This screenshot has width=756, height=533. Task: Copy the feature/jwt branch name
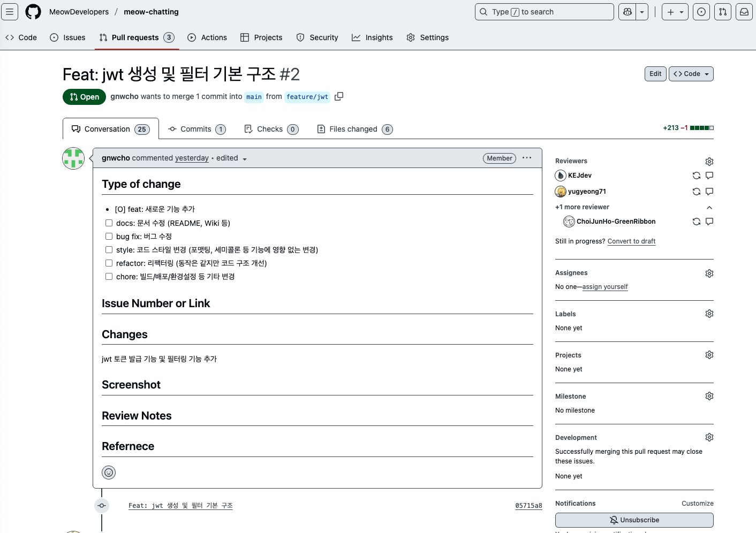(339, 96)
